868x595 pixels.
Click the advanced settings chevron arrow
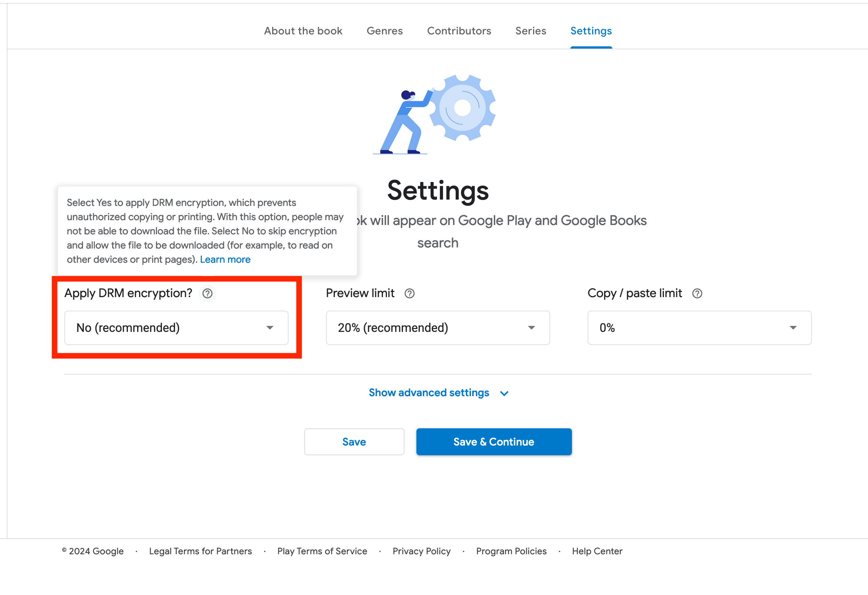click(504, 393)
